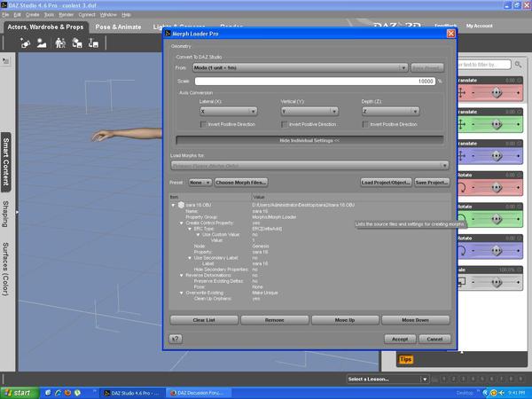Open the Window menu
The image size is (532, 399).
tap(108, 14)
